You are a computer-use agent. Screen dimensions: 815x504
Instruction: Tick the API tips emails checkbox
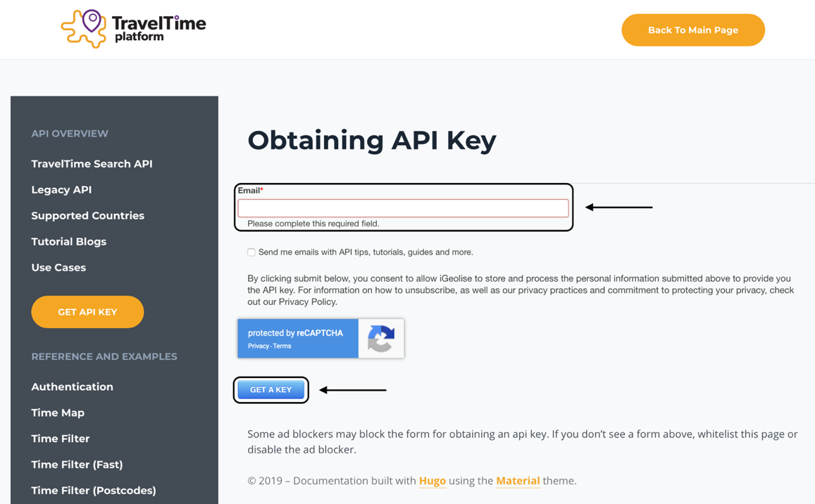coord(251,252)
